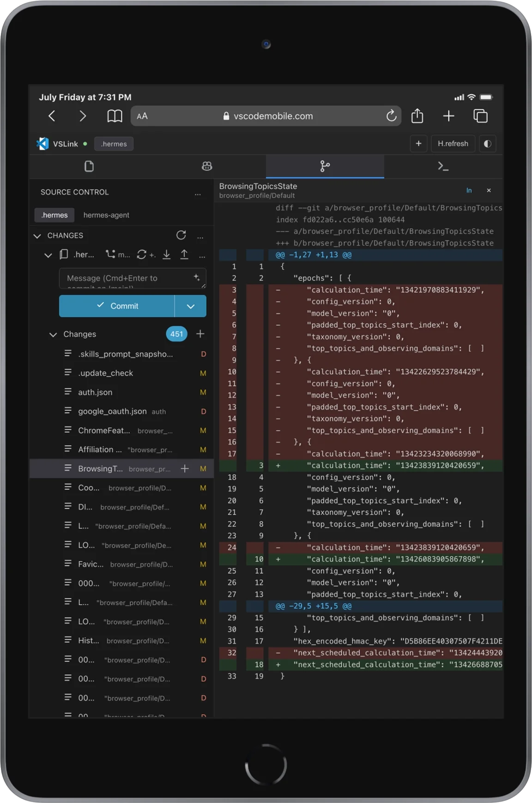Viewport: 532px width, 803px height.
Task: Select the .hermes repository tab
Action: [54, 215]
